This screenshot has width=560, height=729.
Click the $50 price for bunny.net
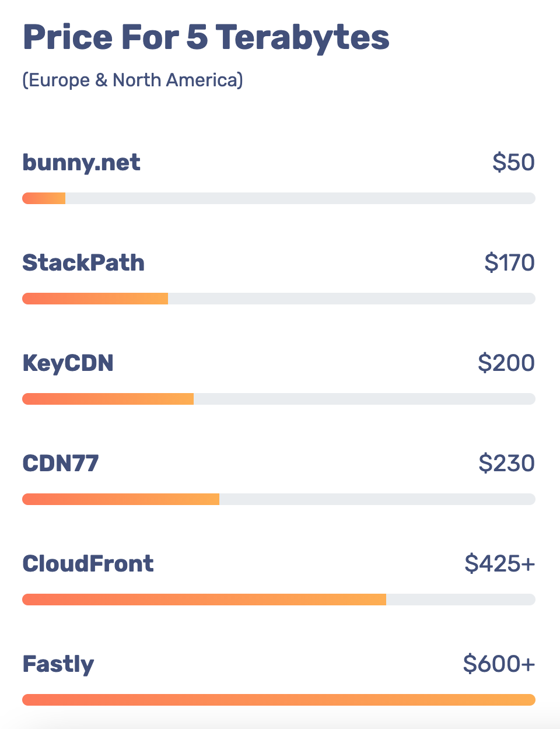pyautogui.click(x=513, y=163)
